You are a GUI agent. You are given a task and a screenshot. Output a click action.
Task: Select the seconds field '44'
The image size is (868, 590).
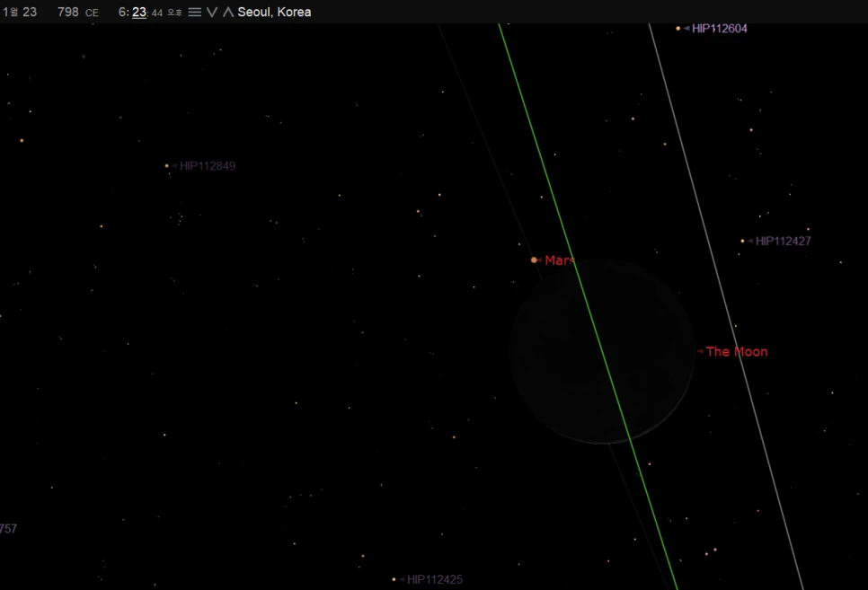[x=157, y=13]
